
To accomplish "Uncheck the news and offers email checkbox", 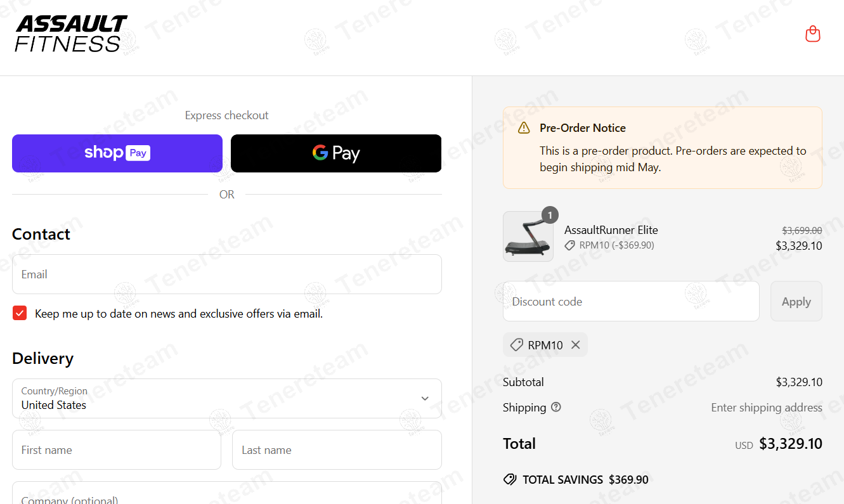I will click(x=20, y=313).
